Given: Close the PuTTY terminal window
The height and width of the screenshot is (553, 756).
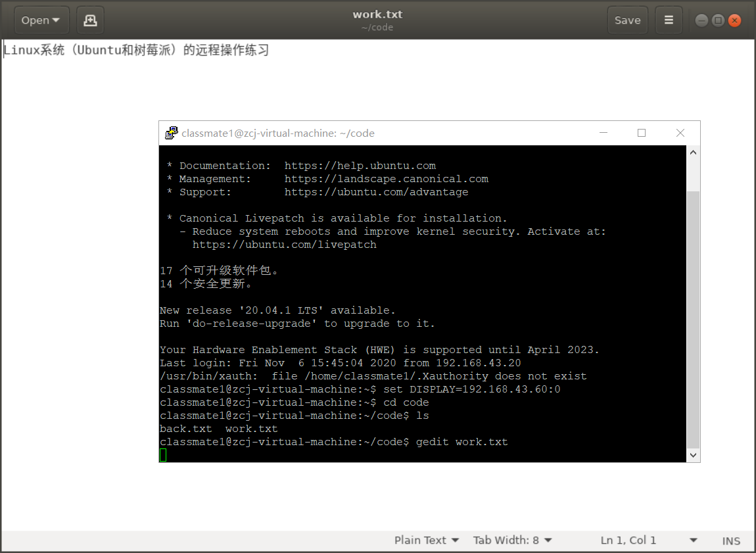Looking at the screenshot, I should 680,133.
